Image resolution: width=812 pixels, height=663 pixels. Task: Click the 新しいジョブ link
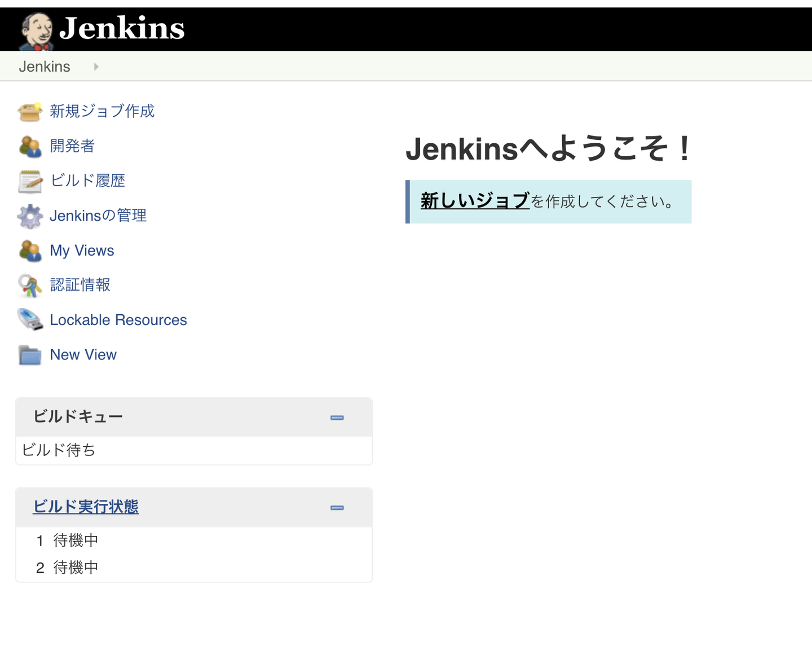[x=475, y=201]
